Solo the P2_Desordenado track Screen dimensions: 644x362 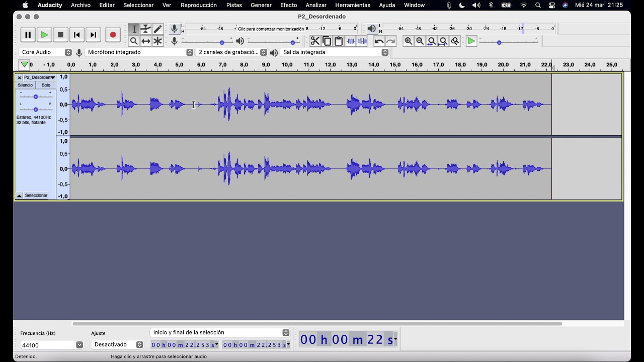(46, 85)
